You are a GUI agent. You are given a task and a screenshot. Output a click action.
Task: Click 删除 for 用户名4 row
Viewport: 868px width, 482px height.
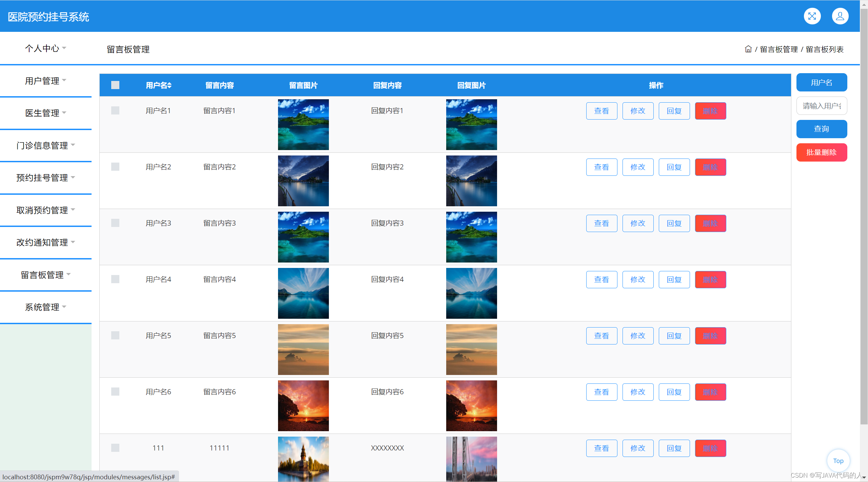(710, 279)
